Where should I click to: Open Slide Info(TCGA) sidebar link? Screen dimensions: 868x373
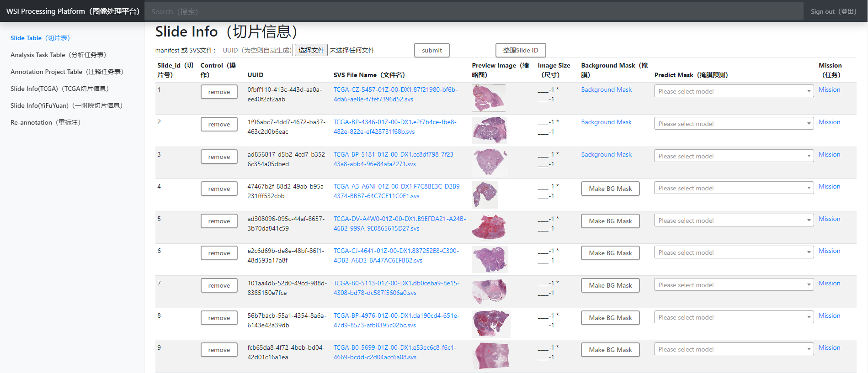[x=59, y=89]
